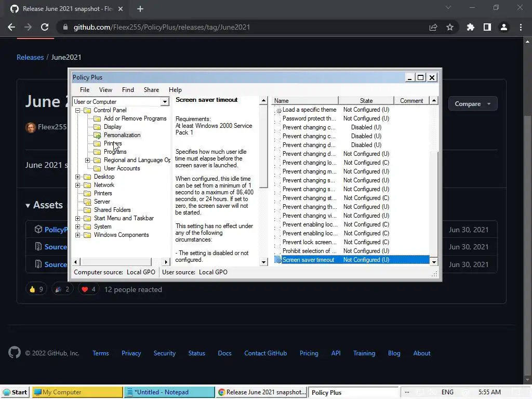The image size is (532, 399).
Task: Select Password protect the screen saver row
Action: (x=352, y=119)
